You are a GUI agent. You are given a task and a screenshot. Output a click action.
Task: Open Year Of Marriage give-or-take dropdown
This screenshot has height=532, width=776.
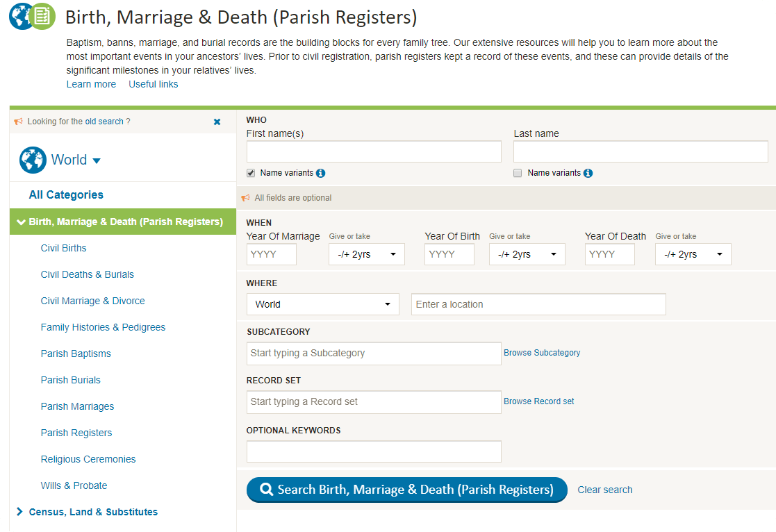366,254
